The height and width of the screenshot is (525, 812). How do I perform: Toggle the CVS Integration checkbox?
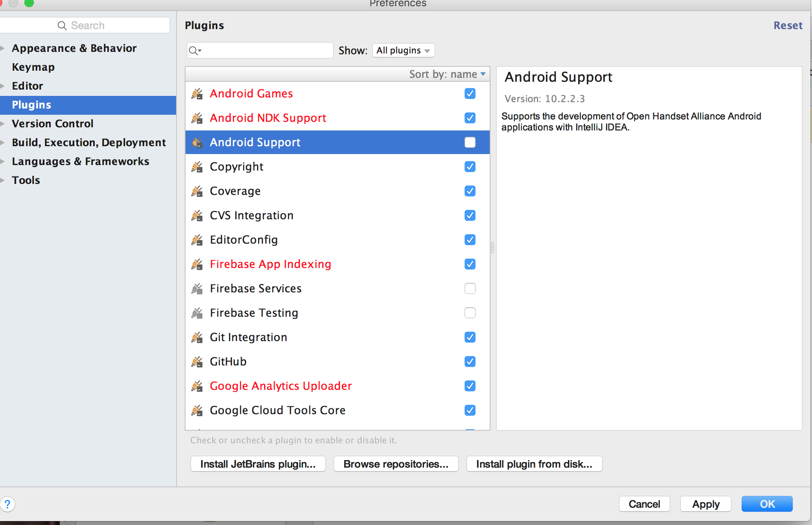point(470,215)
